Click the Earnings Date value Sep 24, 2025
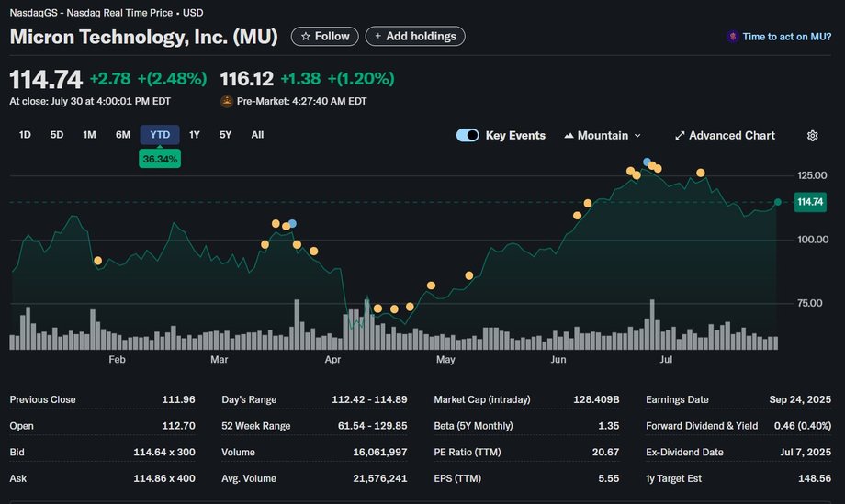845x504 pixels. click(x=800, y=399)
